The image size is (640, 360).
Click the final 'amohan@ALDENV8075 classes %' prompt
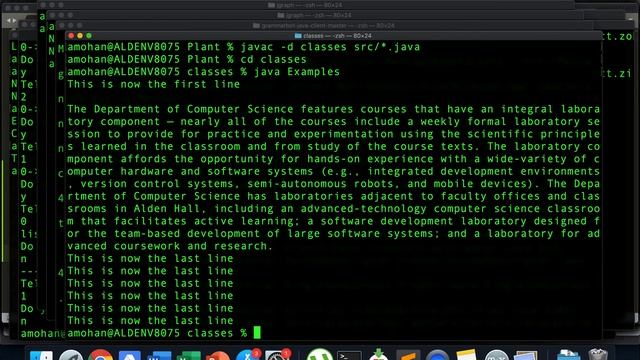coord(157,333)
